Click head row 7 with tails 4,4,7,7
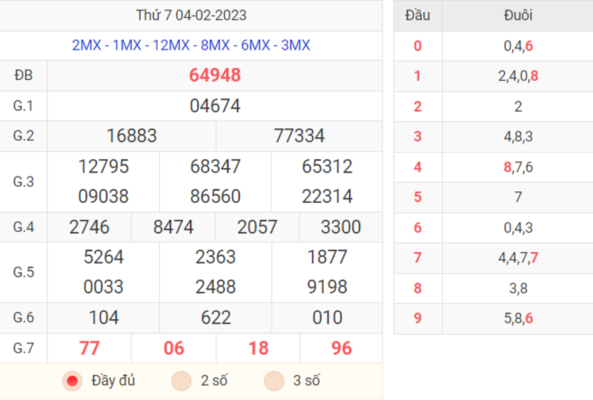This screenshot has width=593, height=400. 493,258
